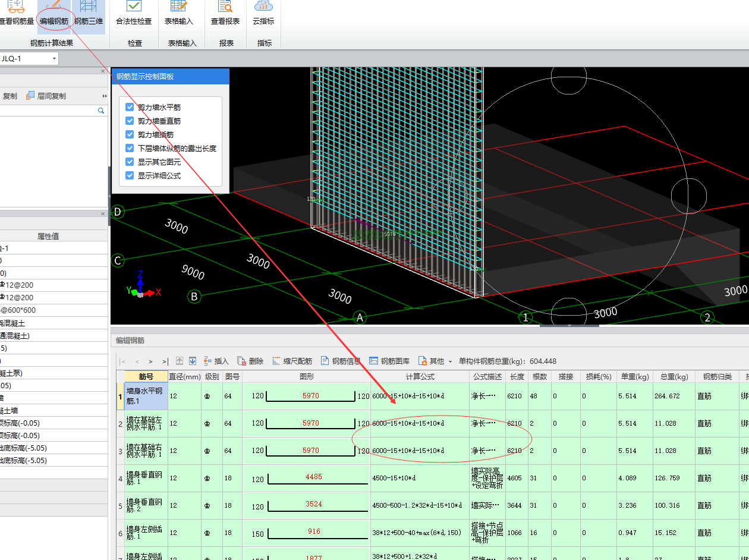The image size is (749, 560).
Task: Click axis label D in viewport
Action: point(118,212)
